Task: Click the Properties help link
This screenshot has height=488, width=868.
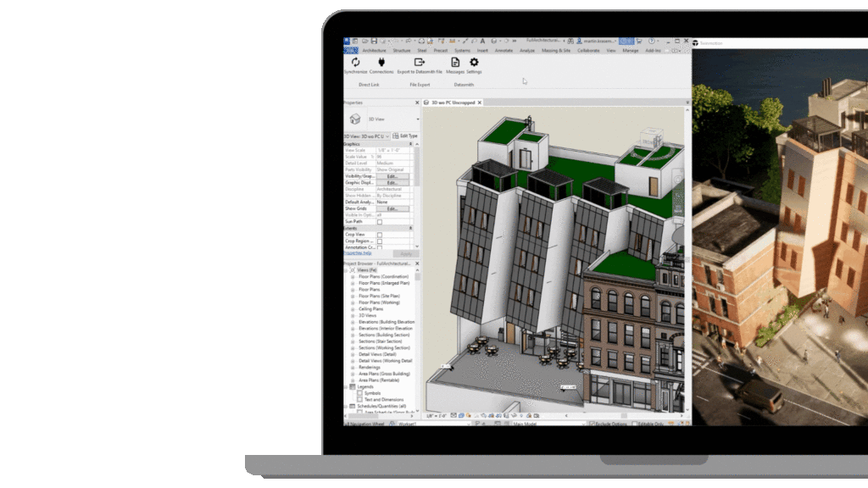Action: 357,252
